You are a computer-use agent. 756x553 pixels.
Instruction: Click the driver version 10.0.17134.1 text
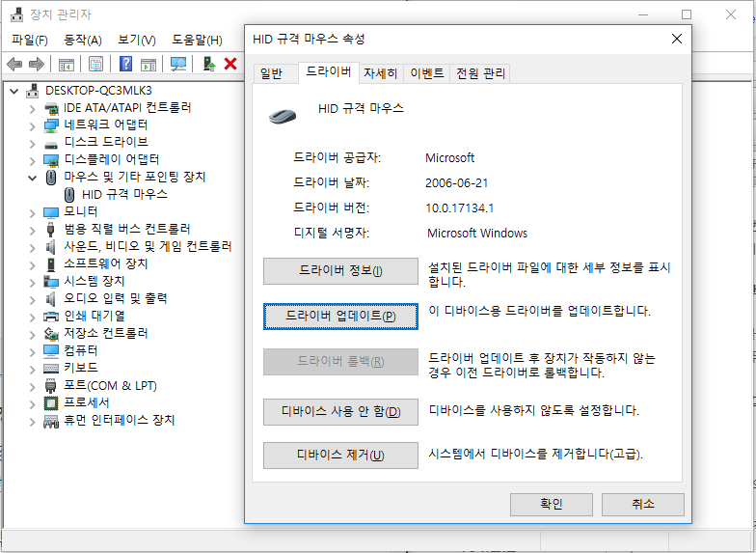459,208
